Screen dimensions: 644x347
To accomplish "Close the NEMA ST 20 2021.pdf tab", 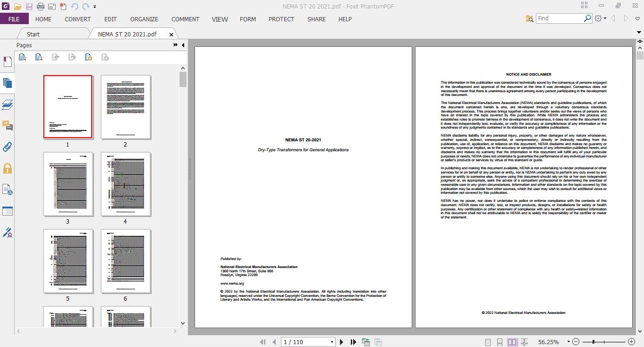I will click(171, 35).
